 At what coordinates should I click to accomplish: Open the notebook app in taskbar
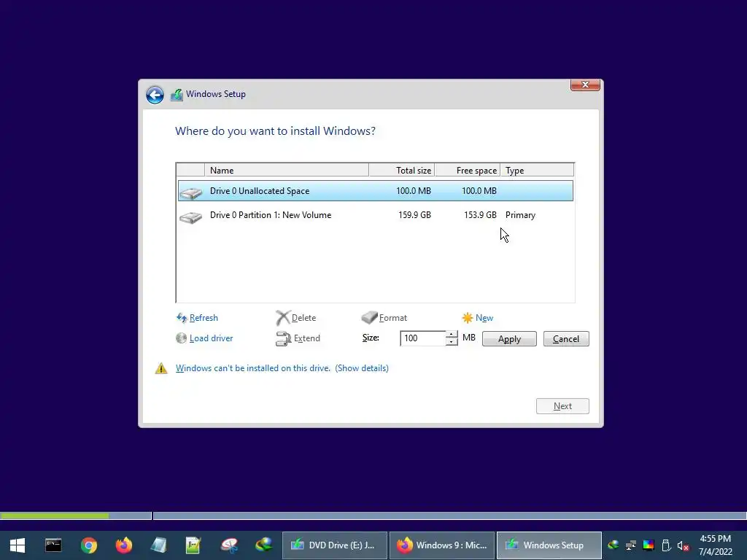click(158, 545)
